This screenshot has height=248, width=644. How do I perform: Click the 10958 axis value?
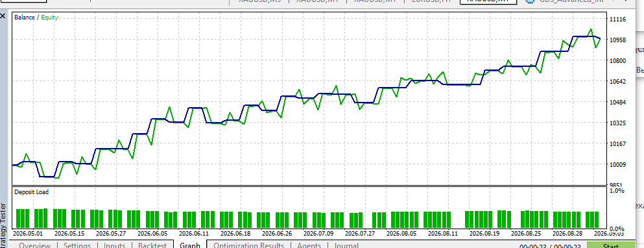click(617, 40)
